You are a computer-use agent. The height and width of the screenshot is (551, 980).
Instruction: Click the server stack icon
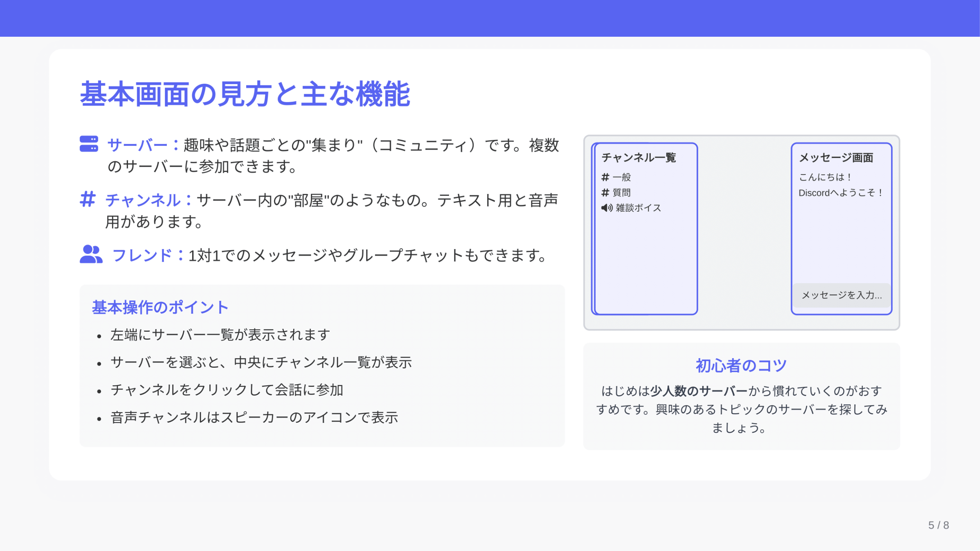coord(89,144)
